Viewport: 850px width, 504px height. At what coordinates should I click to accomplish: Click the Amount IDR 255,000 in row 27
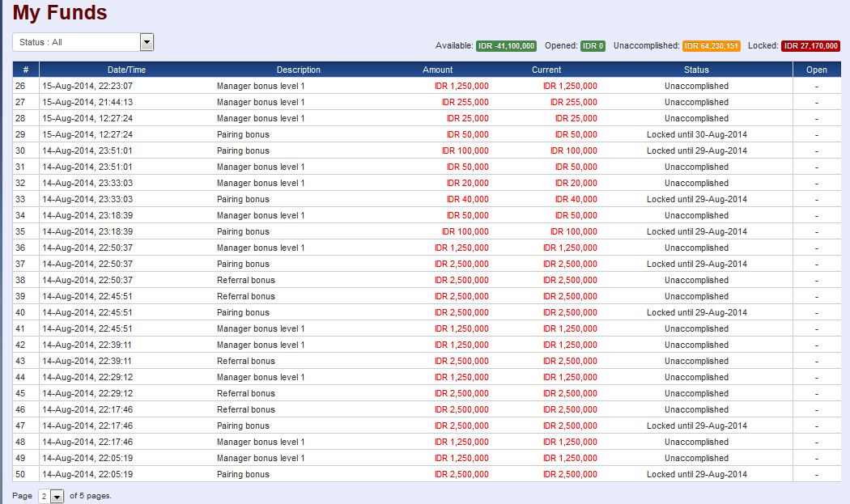tap(465, 102)
